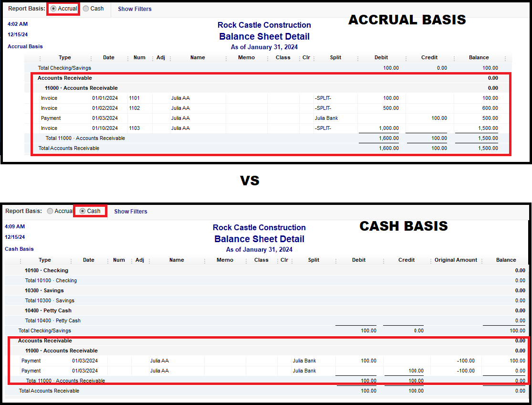Select the Total Checking/Savings row in the Accrual Basis report
This screenshot has height=405, width=532.
coord(268,68)
